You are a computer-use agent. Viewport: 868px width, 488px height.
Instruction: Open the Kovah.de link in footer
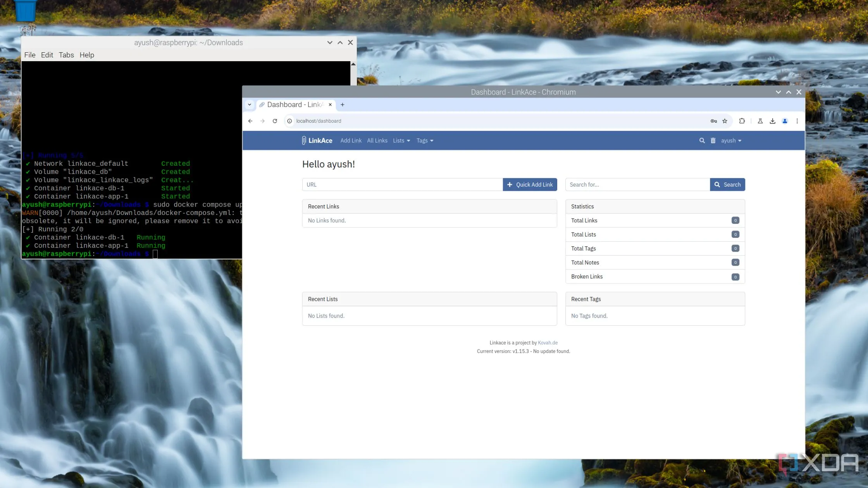[548, 343]
